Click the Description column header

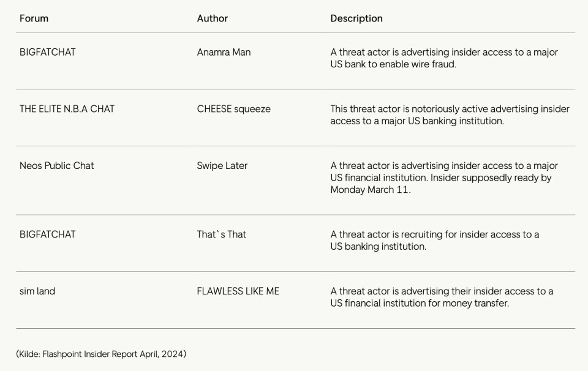[356, 18]
